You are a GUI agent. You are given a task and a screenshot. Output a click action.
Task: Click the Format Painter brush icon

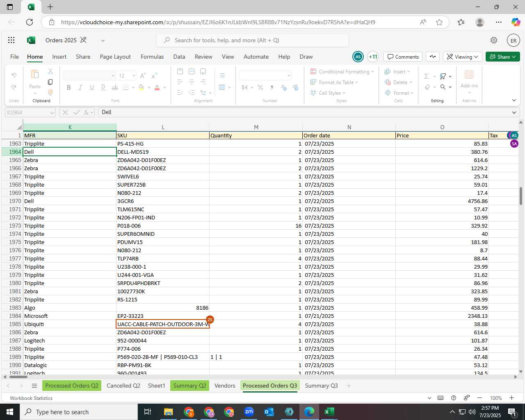tap(50, 93)
